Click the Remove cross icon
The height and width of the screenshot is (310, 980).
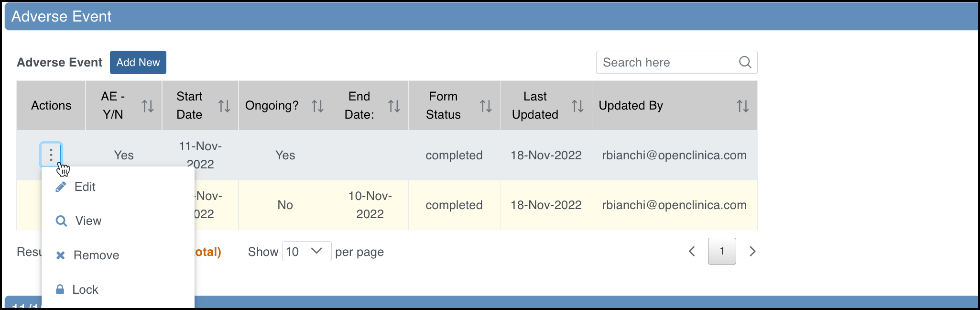coord(61,255)
